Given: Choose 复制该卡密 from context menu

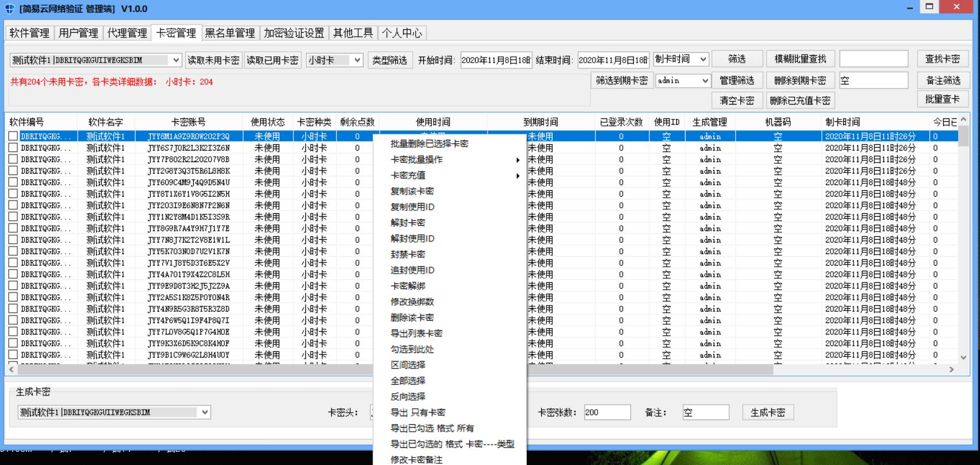Looking at the screenshot, I should click(x=412, y=191).
